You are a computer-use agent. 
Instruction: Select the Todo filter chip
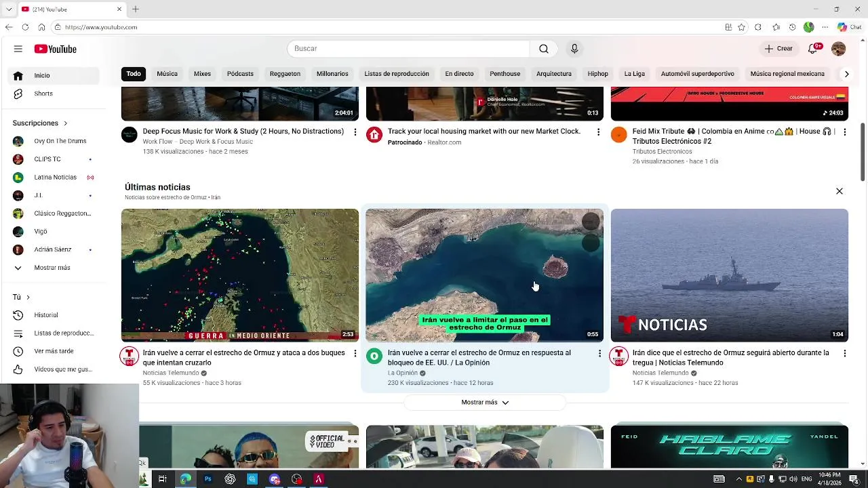tap(134, 74)
